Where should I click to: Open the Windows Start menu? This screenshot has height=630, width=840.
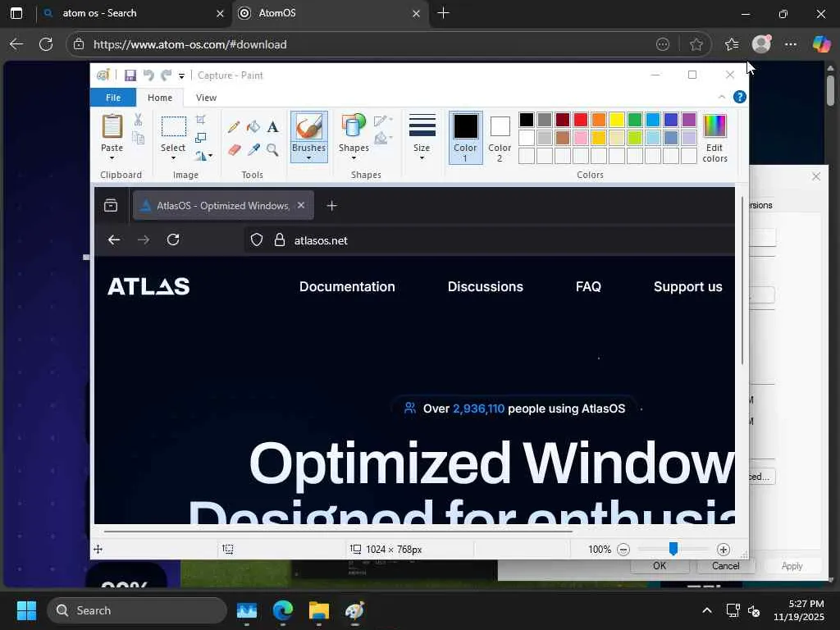(26, 610)
